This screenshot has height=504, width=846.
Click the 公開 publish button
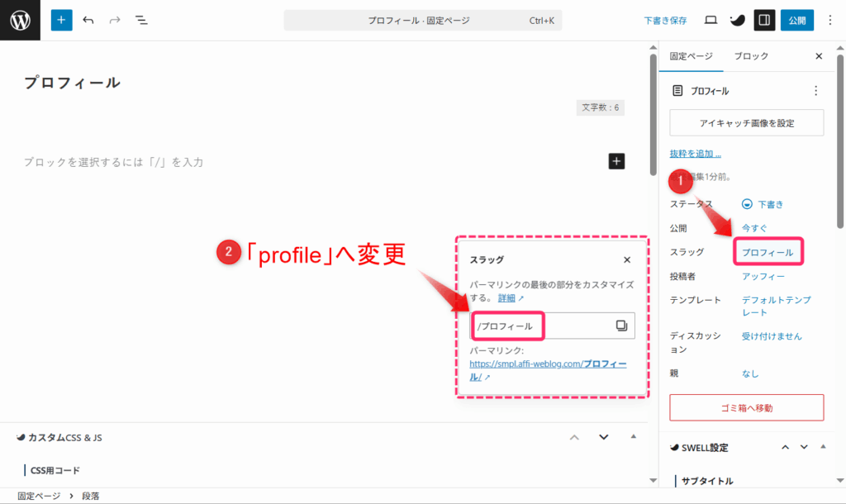pyautogui.click(x=797, y=20)
